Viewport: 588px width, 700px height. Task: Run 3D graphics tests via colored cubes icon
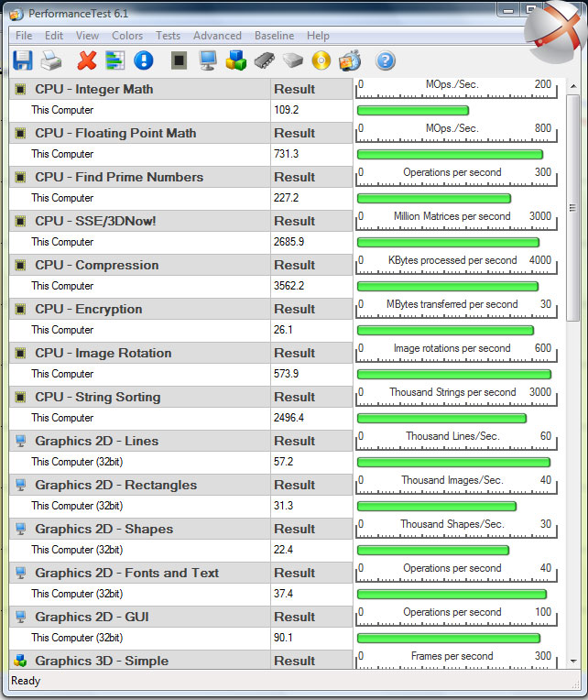[236, 60]
